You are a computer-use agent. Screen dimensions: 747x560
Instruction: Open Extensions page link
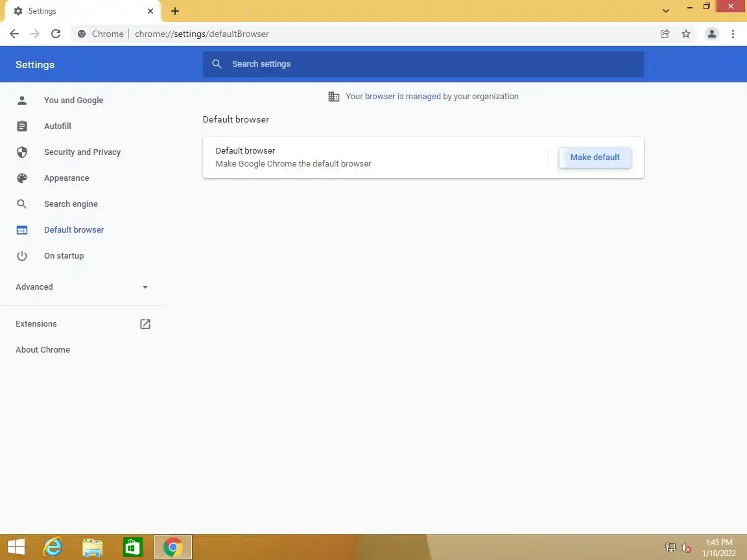[x=36, y=324]
